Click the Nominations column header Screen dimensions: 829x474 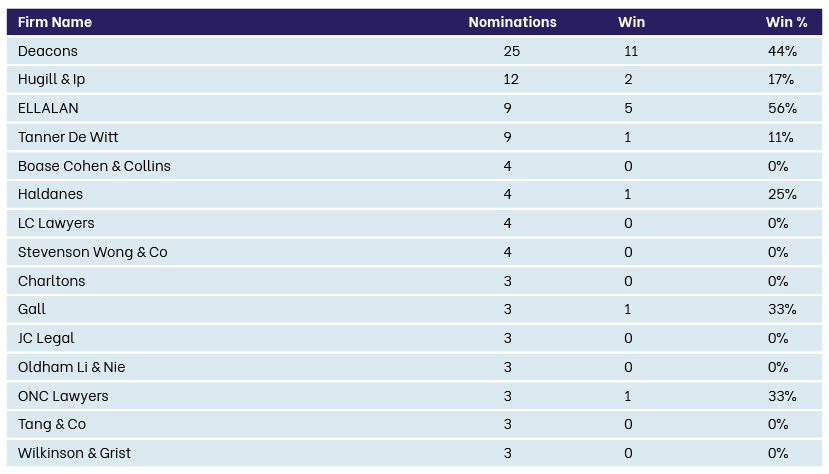(512, 22)
